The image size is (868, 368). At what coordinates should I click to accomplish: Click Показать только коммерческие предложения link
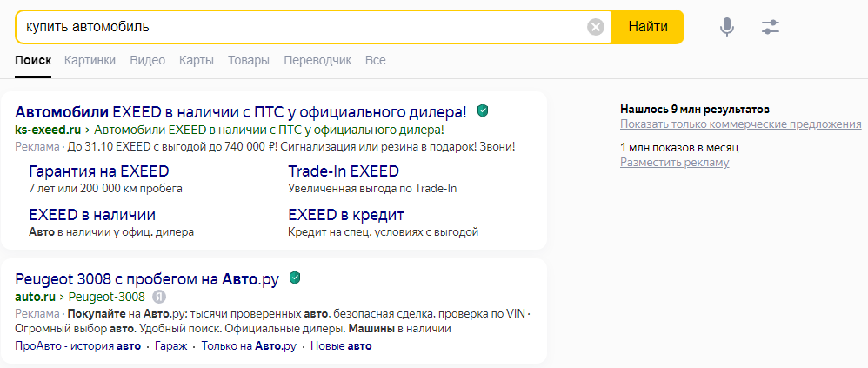741,124
